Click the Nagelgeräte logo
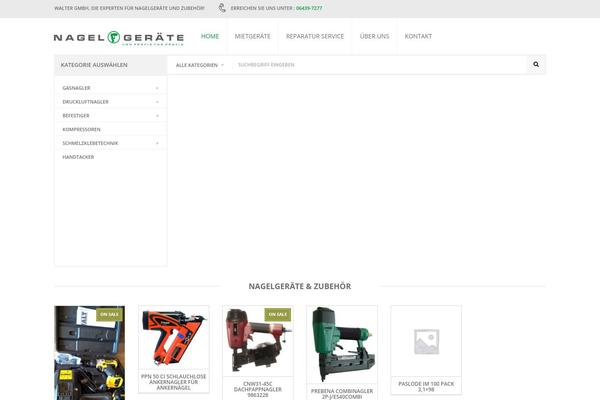This screenshot has width=600, height=400. tap(119, 38)
